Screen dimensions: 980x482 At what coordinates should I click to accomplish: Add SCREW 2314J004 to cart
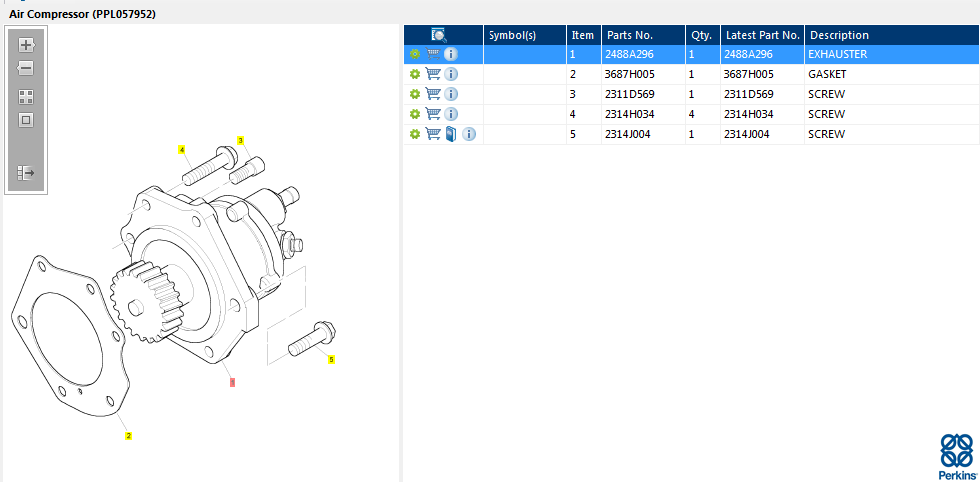click(x=433, y=134)
